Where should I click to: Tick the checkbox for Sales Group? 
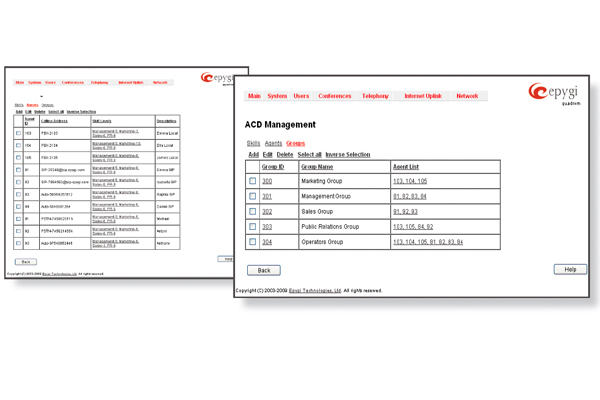point(252,211)
